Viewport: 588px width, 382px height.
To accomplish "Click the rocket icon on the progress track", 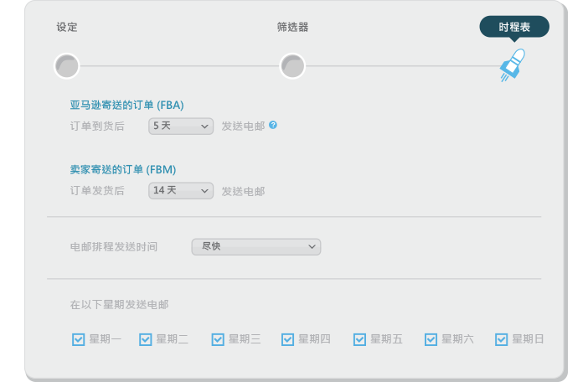I will pos(512,65).
